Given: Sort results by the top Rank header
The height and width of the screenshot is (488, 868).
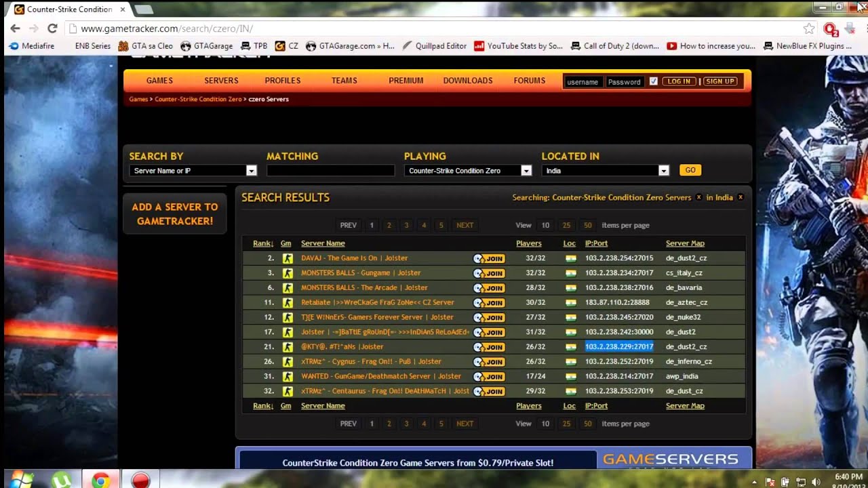Looking at the screenshot, I should click(x=263, y=243).
